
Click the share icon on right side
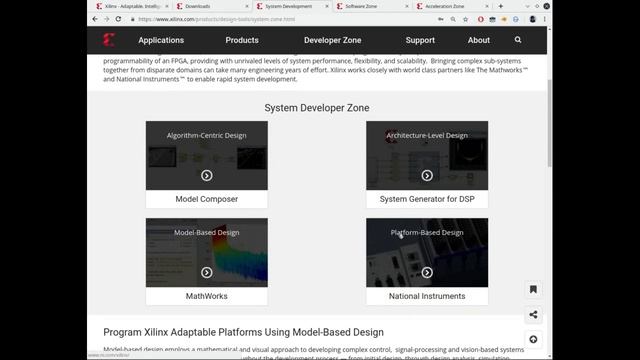coord(533,314)
